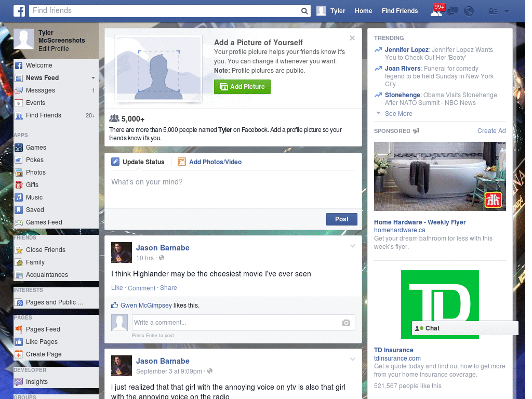Image resolution: width=532 pixels, height=399 pixels.
Task: Click Tyler McScreenshots profile picture in sidebar
Action: (x=24, y=39)
